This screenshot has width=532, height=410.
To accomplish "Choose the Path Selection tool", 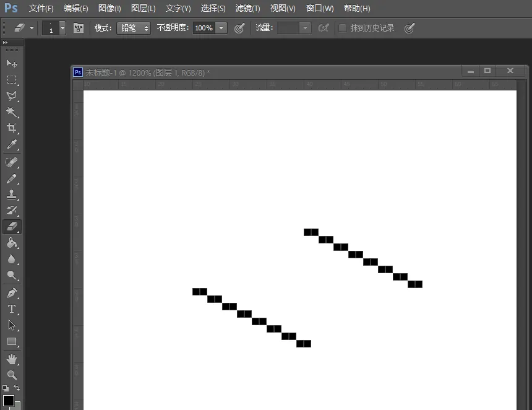I will pos(12,325).
